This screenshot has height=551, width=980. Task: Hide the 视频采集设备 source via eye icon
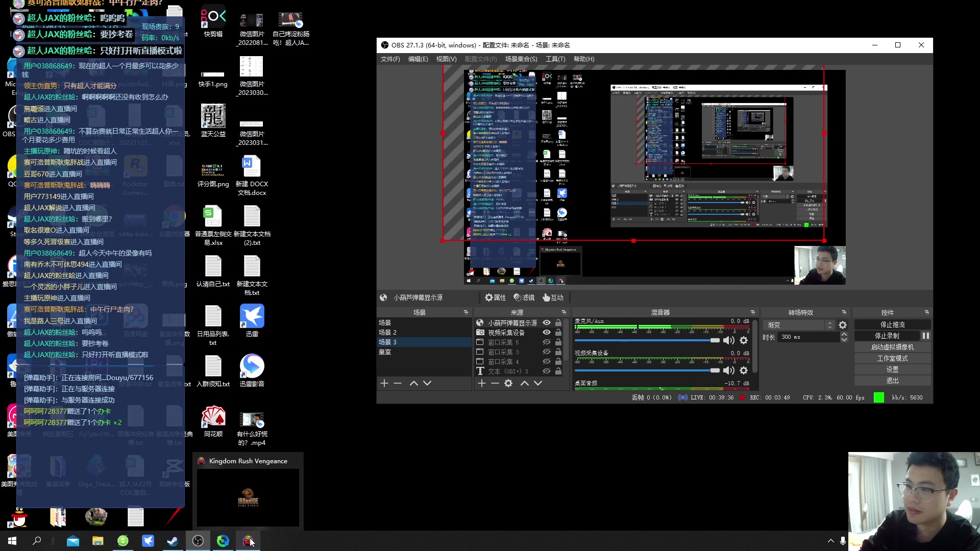tap(547, 333)
